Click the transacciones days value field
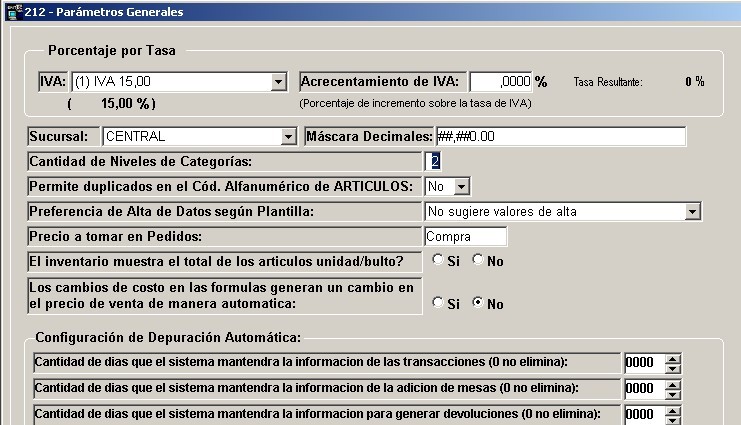Viewport: 741px width, 425px height. pyautogui.click(x=643, y=363)
